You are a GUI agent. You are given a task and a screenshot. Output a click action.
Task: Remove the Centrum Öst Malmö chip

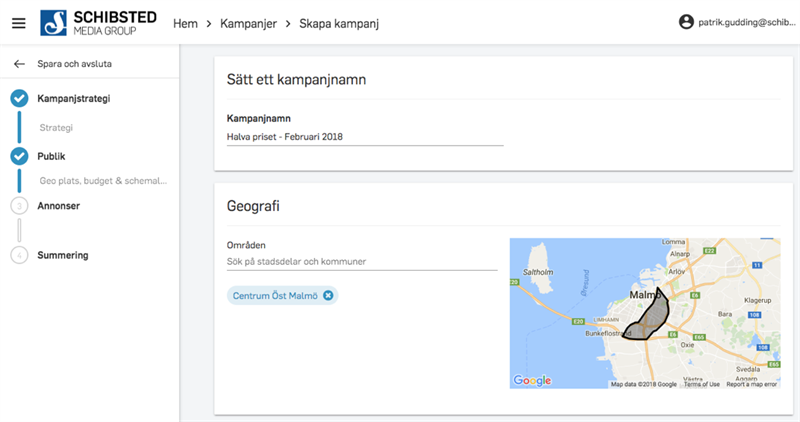tap(327, 295)
